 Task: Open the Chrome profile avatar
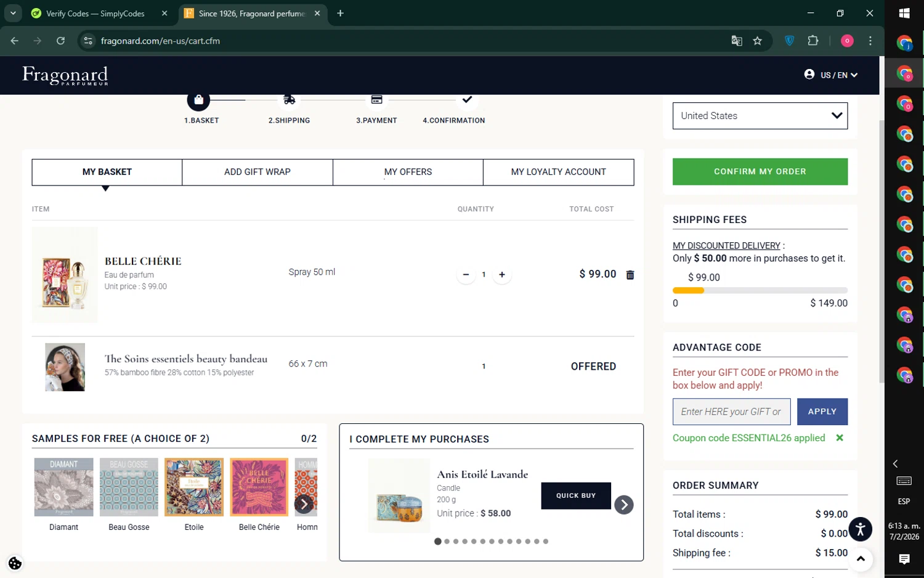point(847,41)
